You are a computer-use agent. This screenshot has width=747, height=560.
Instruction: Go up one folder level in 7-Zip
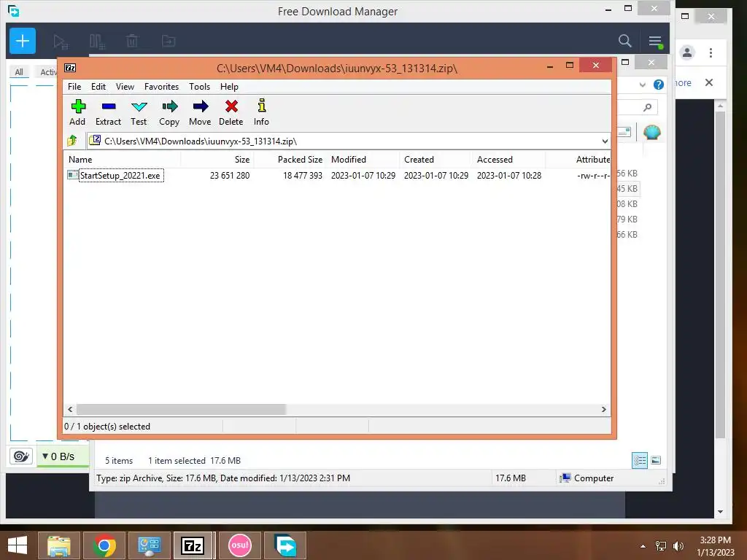[72, 141]
